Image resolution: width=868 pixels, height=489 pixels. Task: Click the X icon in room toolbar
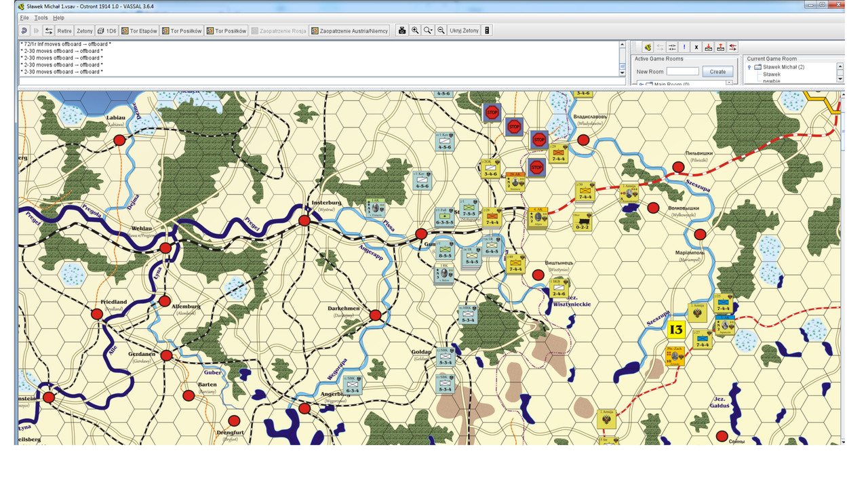tap(696, 47)
